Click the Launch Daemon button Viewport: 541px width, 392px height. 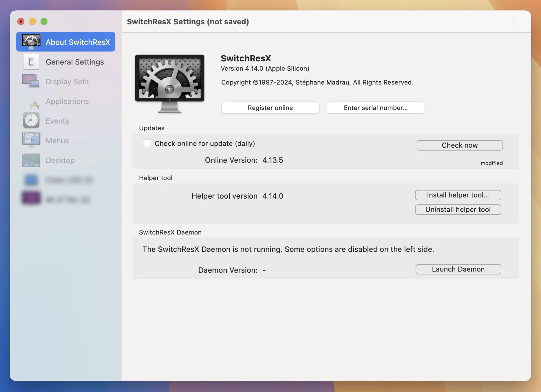[x=458, y=269]
